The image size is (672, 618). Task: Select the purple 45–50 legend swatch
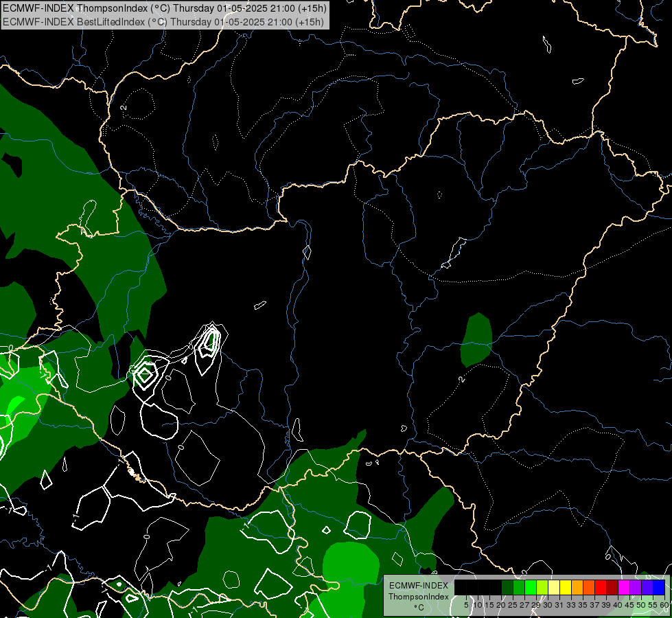click(636, 587)
